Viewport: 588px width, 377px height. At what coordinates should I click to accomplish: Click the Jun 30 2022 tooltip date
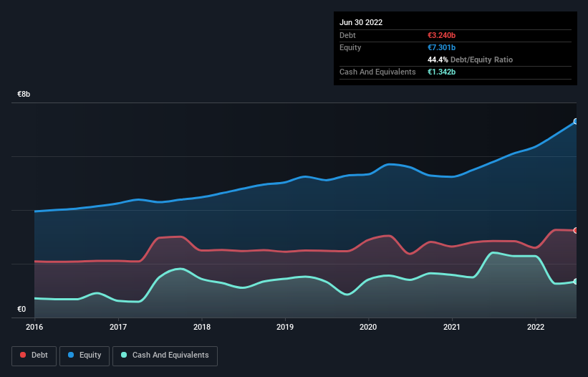coord(361,22)
